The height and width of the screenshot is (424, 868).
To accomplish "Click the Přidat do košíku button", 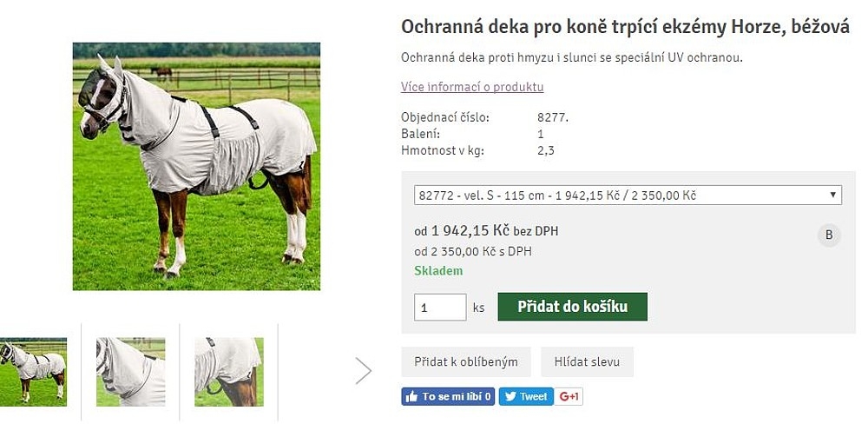I will click(572, 307).
